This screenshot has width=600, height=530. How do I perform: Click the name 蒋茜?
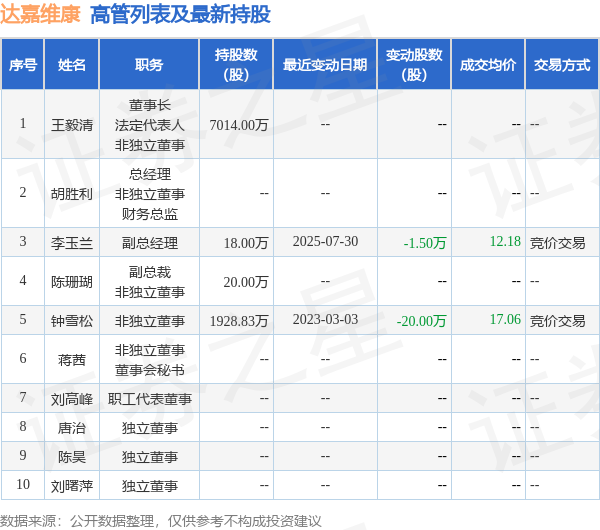(x=72, y=360)
